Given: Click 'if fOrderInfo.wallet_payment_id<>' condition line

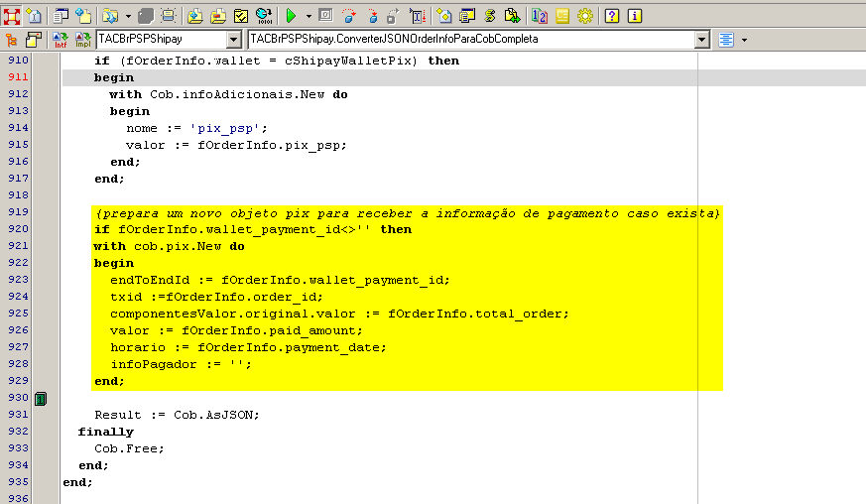Looking at the screenshot, I should coord(252,229).
